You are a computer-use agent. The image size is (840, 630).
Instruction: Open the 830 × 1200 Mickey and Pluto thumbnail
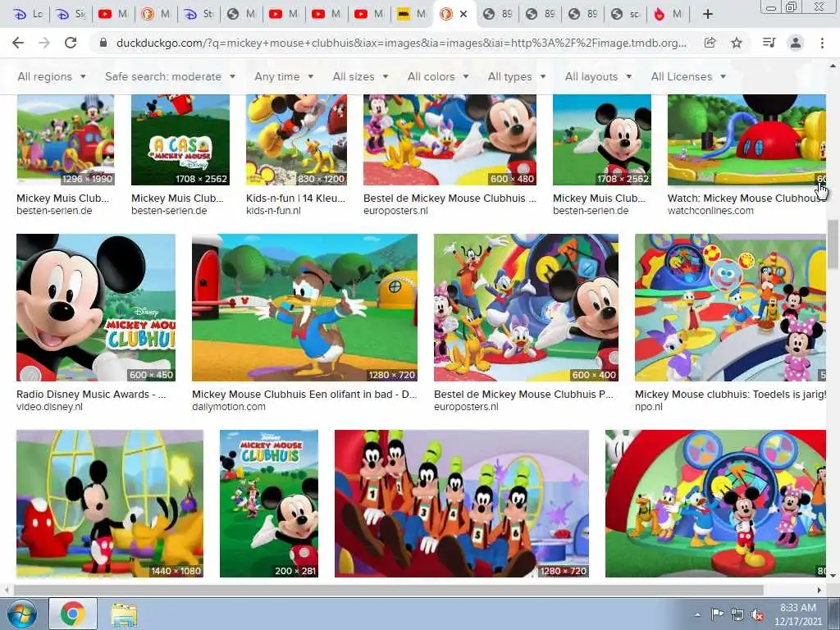point(296,139)
